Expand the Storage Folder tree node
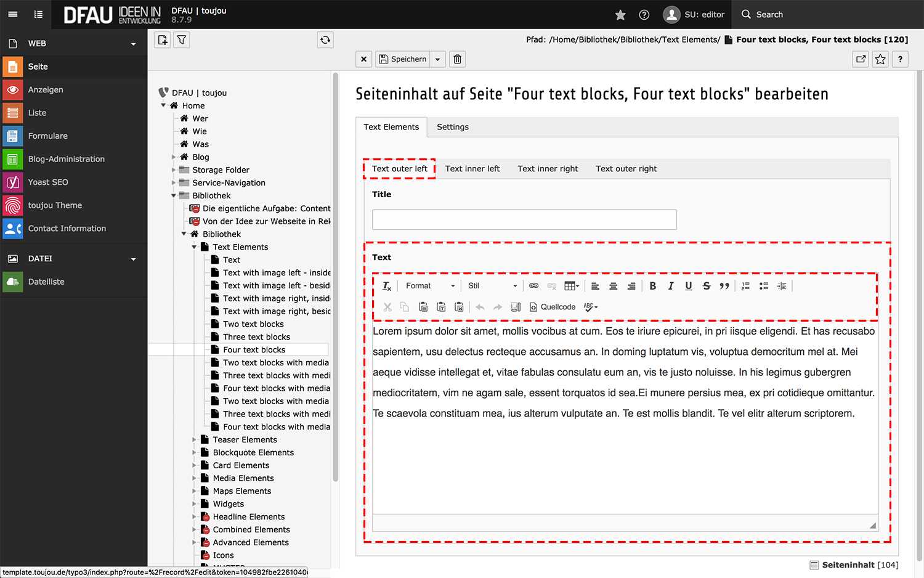This screenshot has width=924, height=578. [x=174, y=170]
